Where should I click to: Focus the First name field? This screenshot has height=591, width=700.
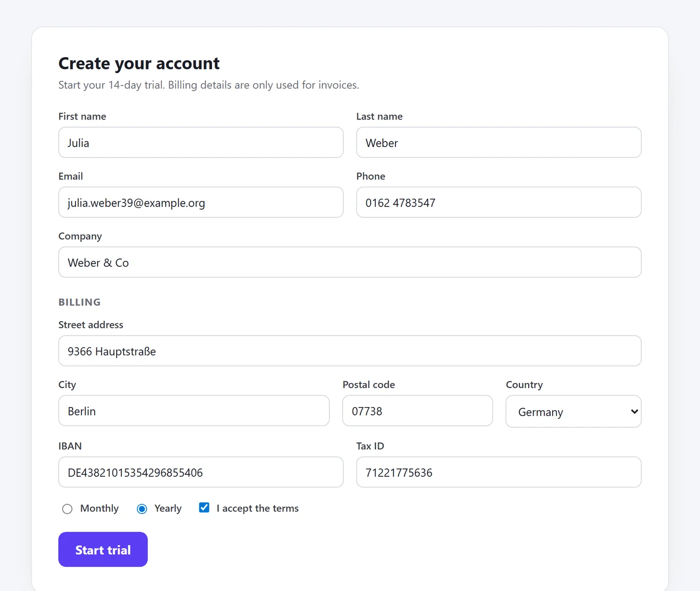pos(201,143)
